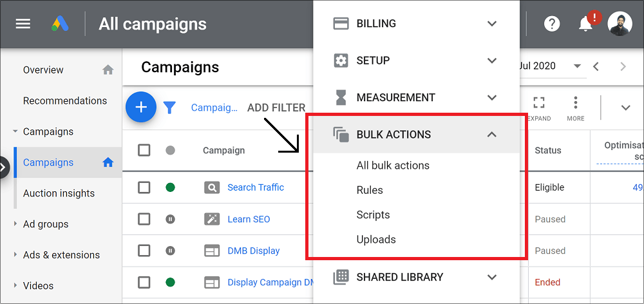This screenshot has height=304, width=644.
Task: Go to Auction insights in sidebar
Action: (59, 193)
